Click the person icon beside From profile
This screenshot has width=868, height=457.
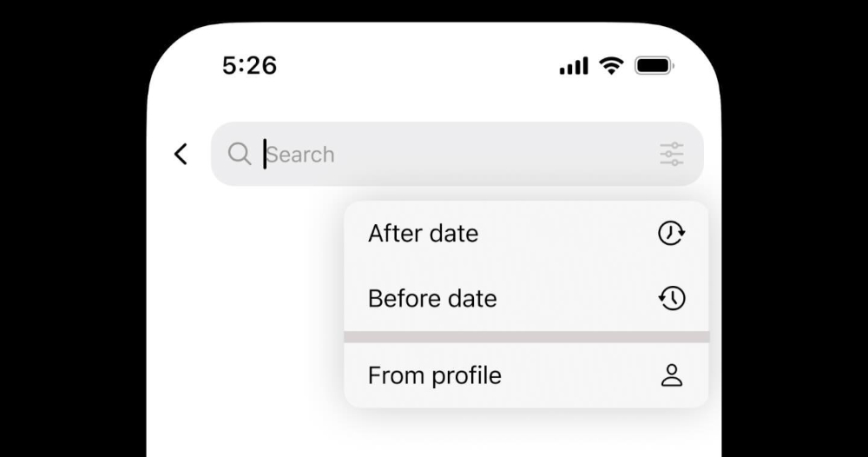point(672,375)
